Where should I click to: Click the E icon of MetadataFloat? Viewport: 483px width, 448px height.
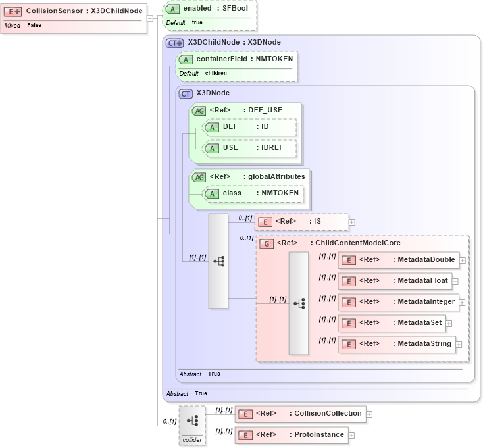[x=349, y=282]
